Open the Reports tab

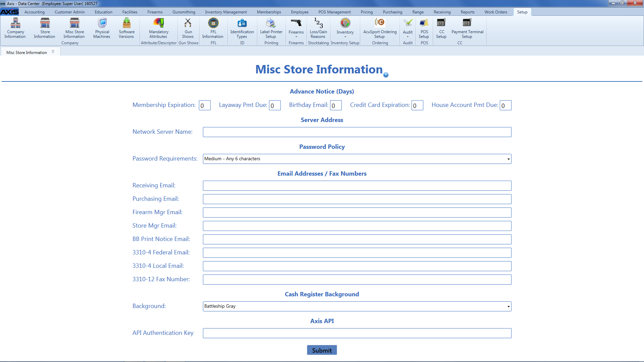pos(468,12)
